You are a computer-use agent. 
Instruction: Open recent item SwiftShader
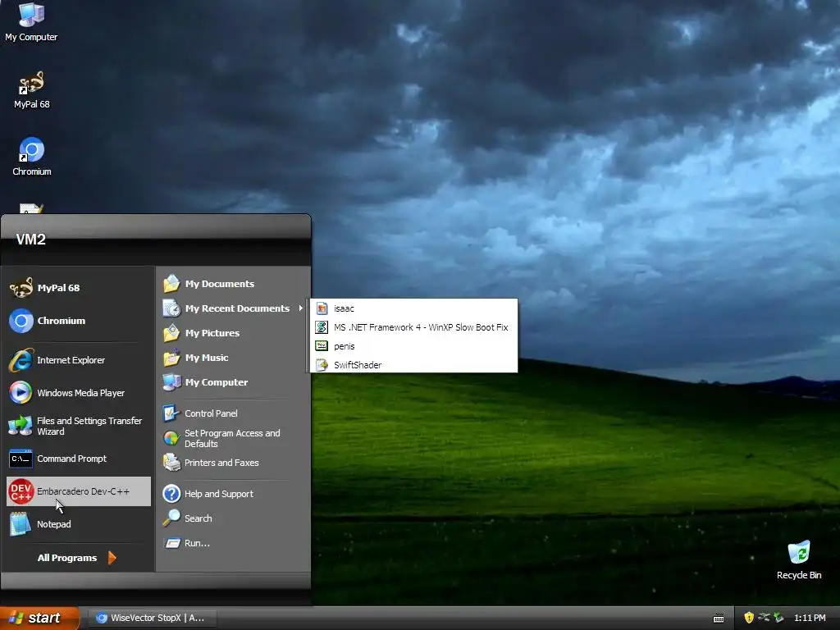pos(413,365)
